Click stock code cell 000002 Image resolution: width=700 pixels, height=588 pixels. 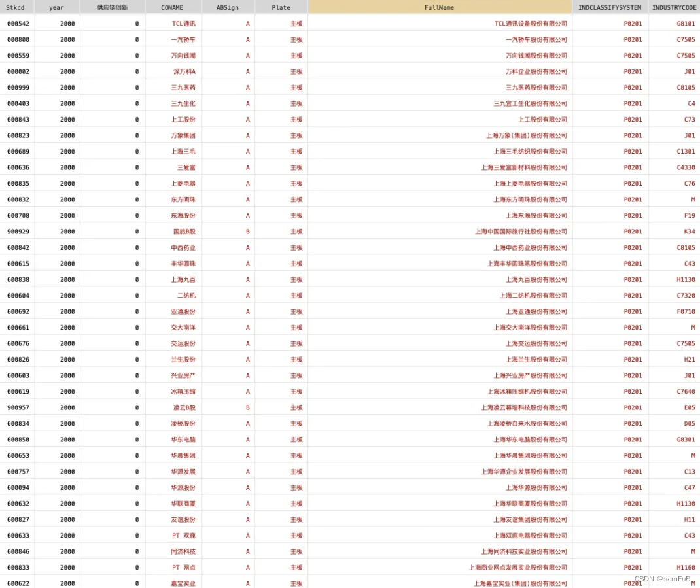click(x=18, y=71)
